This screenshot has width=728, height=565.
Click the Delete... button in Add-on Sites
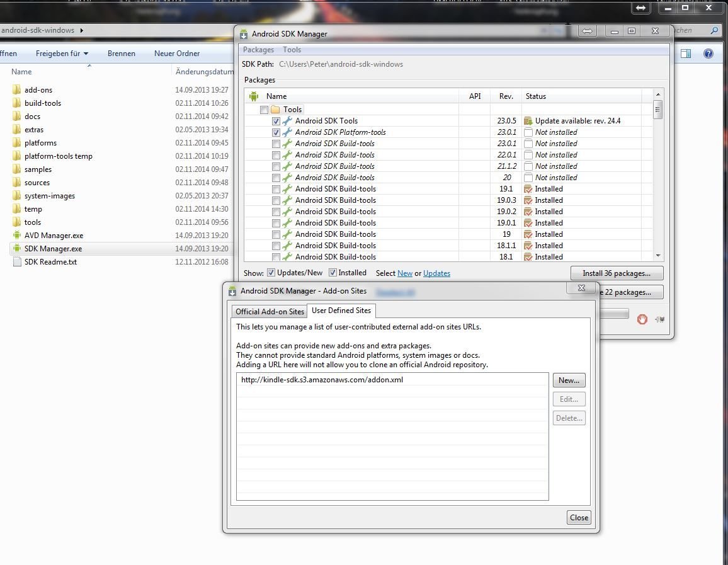point(569,418)
